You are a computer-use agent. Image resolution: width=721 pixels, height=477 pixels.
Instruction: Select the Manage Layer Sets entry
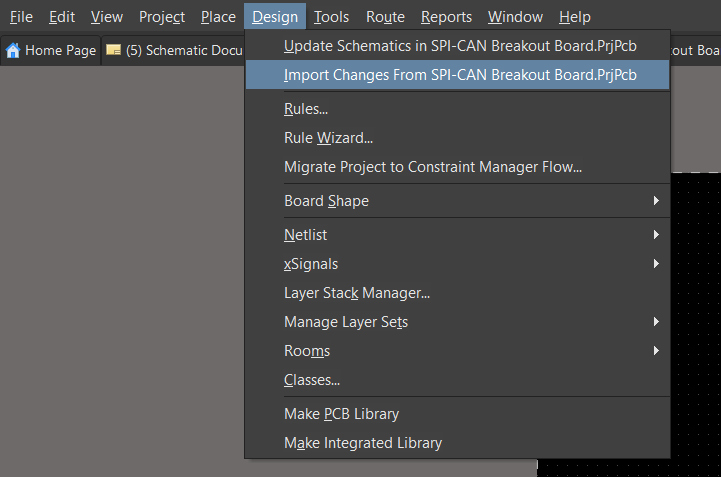coord(458,322)
